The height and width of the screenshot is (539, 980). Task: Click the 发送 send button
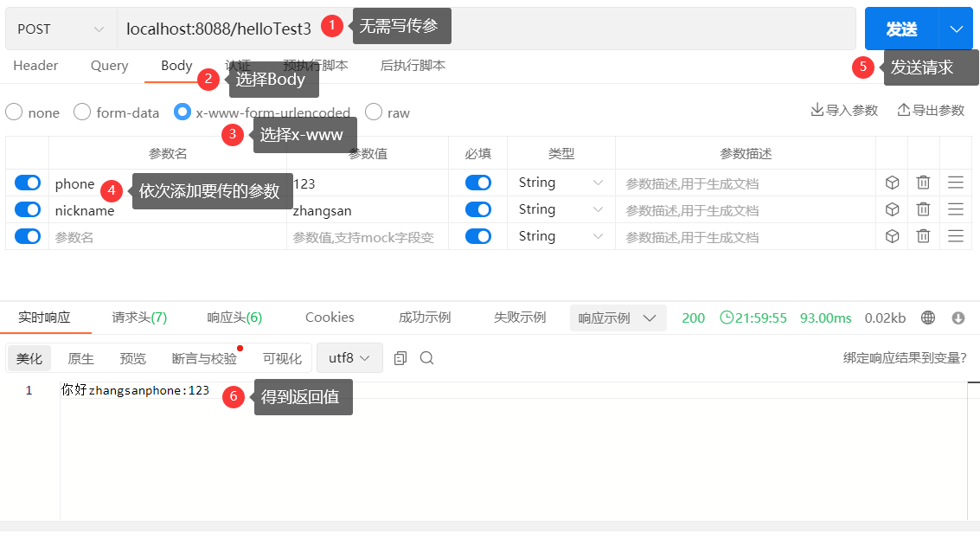coord(901,29)
